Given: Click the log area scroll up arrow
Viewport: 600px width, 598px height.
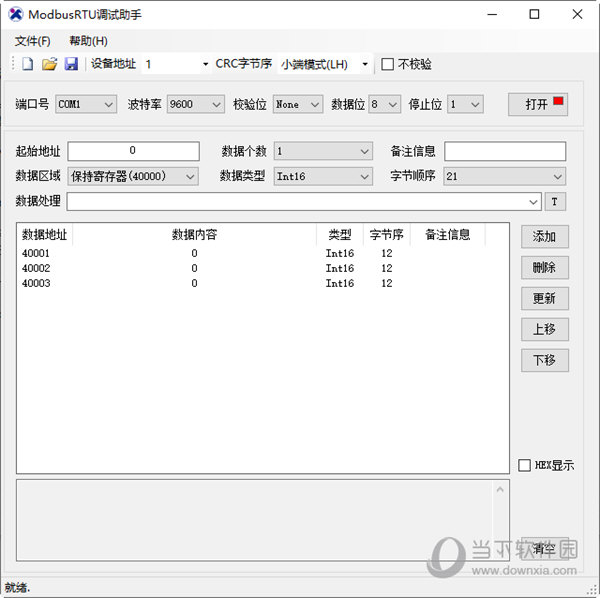Looking at the screenshot, I should point(500,489).
